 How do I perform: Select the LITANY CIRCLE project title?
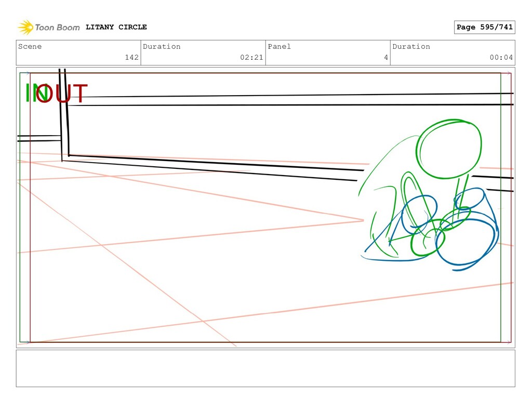(116, 27)
